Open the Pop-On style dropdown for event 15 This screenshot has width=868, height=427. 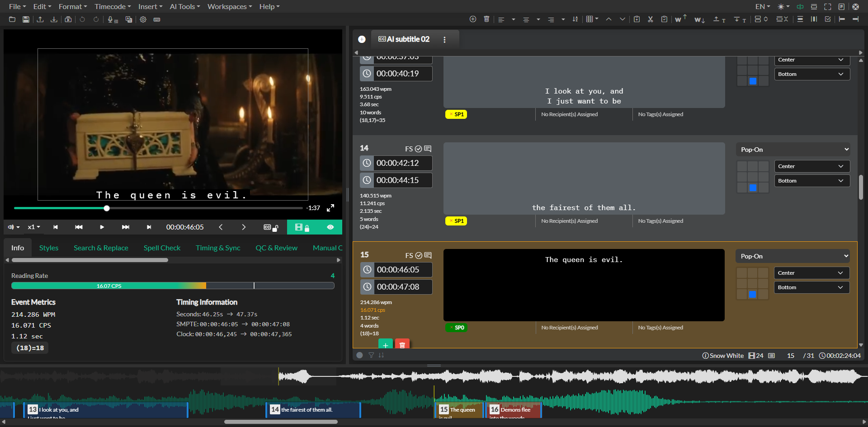coord(793,256)
